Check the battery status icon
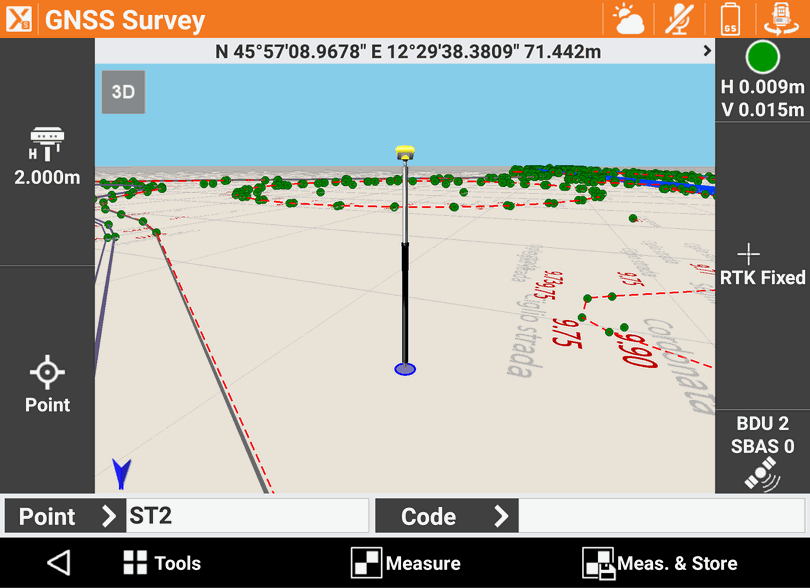810x588 pixels. click(731, 19)
